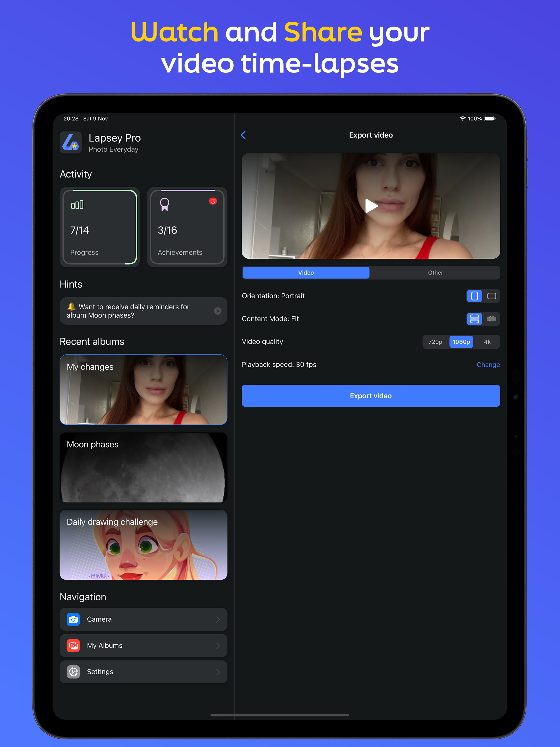Viewport: 560px width, 747px height.
Task: Open the Settings navigation row
Action: pyautogui.click(x=144, y=672)
